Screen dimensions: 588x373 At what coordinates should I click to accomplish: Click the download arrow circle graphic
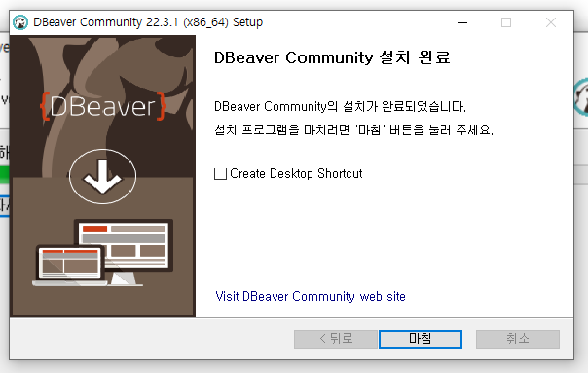[x=102, y=176]
